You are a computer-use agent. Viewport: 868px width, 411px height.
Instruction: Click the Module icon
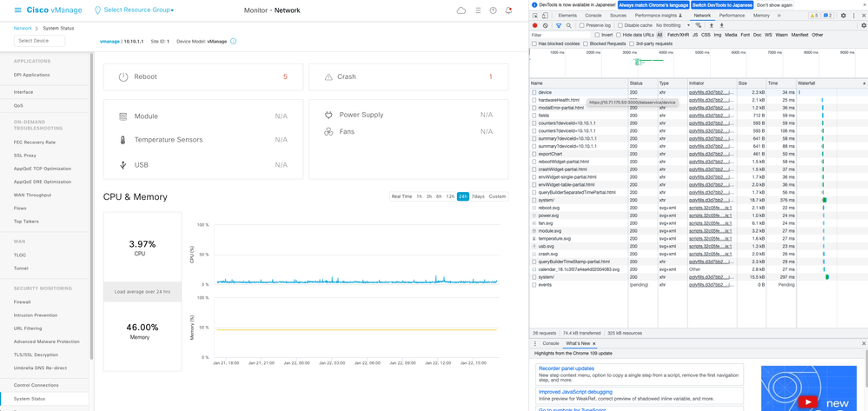coord(123,116)
